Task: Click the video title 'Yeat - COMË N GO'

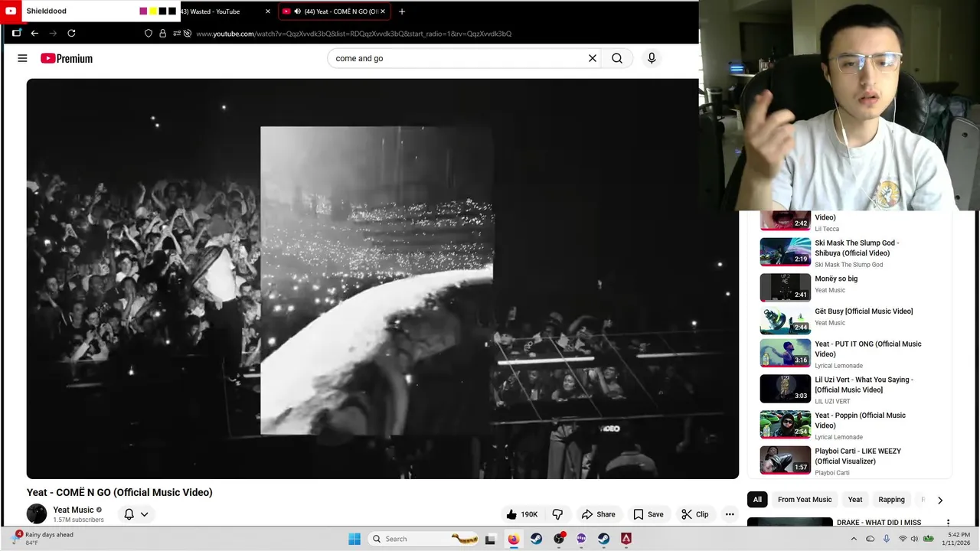Action: click(119, 492)
